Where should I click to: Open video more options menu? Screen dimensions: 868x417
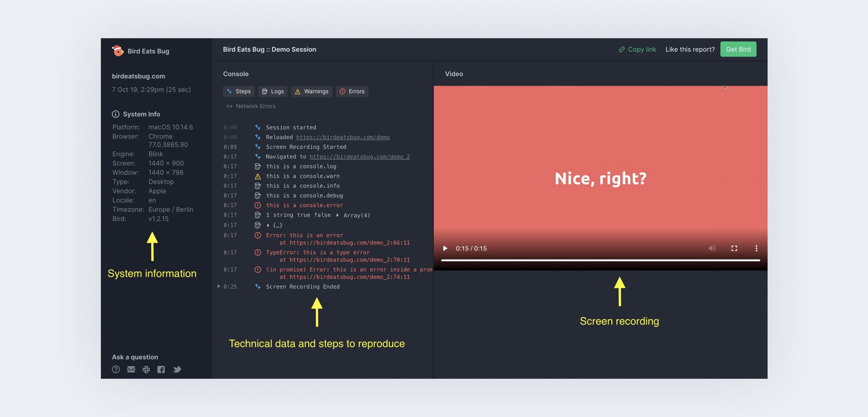(x=756, y=248)
